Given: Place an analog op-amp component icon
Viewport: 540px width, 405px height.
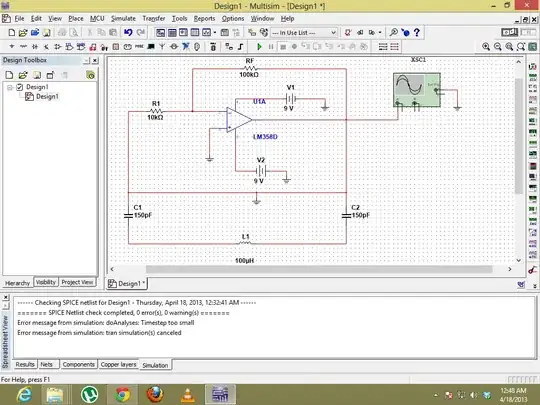Looking at the screenshot, I should pyautogui.click(x=58, y=46).
